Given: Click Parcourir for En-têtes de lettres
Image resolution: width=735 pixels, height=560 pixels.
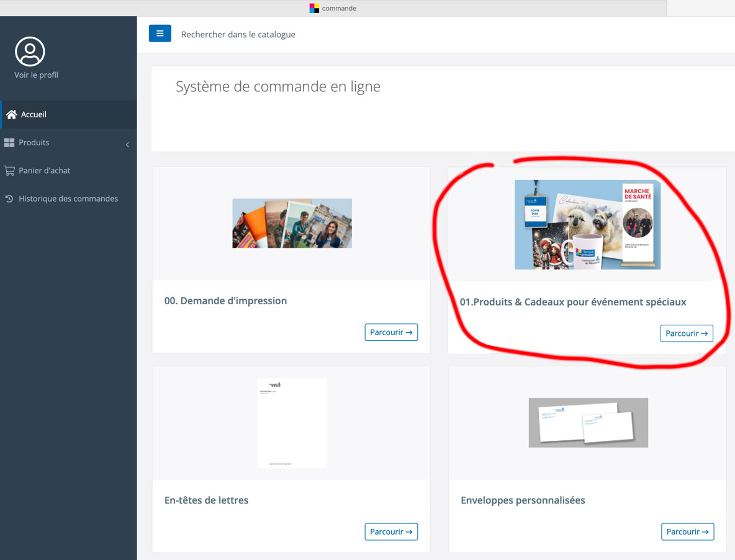Looking at the screenshot, I should click(391, 531).
